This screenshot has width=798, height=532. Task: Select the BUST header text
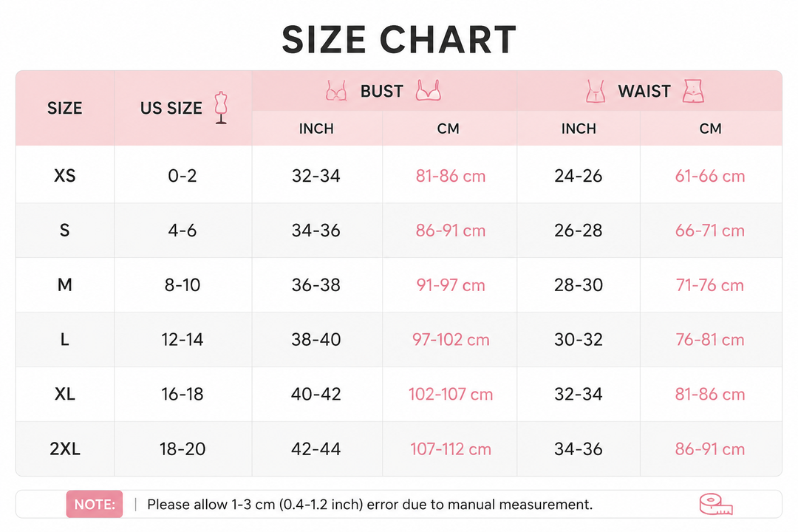click(382, 91)
